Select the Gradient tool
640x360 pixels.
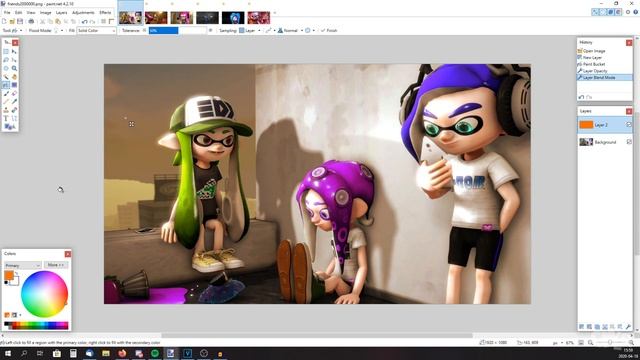coord(14,85)
